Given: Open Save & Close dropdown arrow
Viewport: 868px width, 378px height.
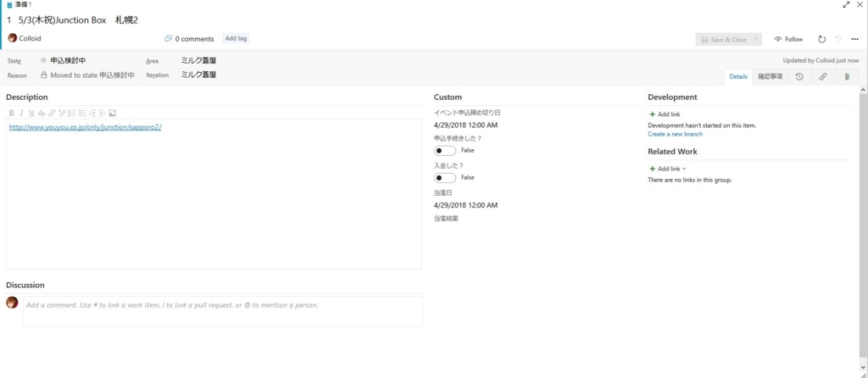Looking at the screenshot, I should (x=756, y=39).
